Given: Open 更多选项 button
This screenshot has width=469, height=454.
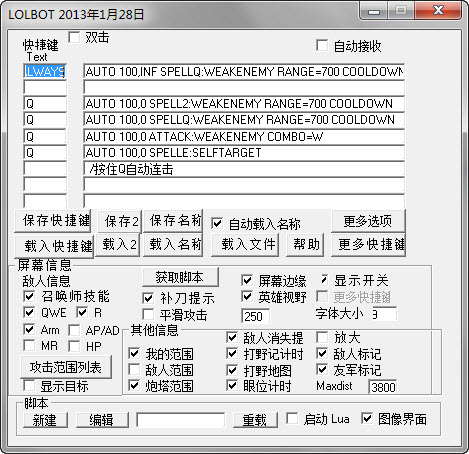Looking at the screenshot, I should tap(368, 221).
